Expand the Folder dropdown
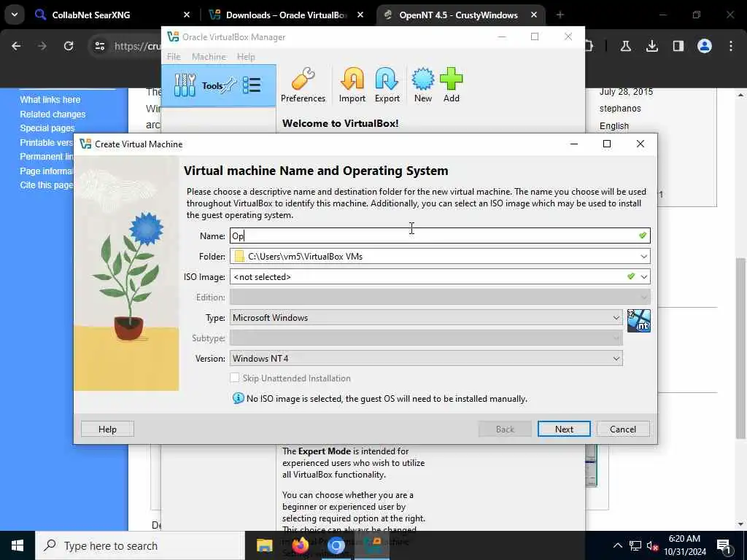The width and height of the screenshot is (747, 560). 643,256
